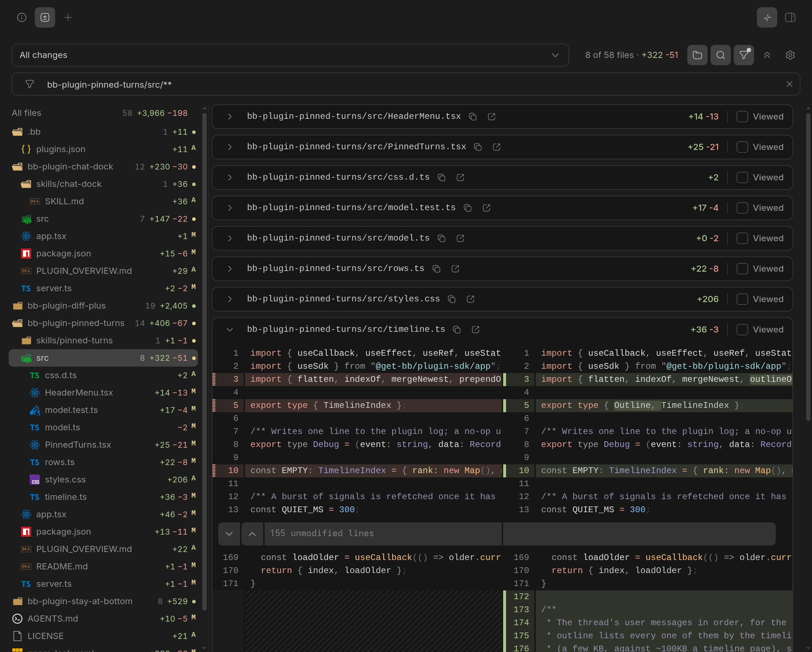Viewport: 812px width, 652px height.
Task: Toggle the active filter funnel button
Action: pos(744,55)
